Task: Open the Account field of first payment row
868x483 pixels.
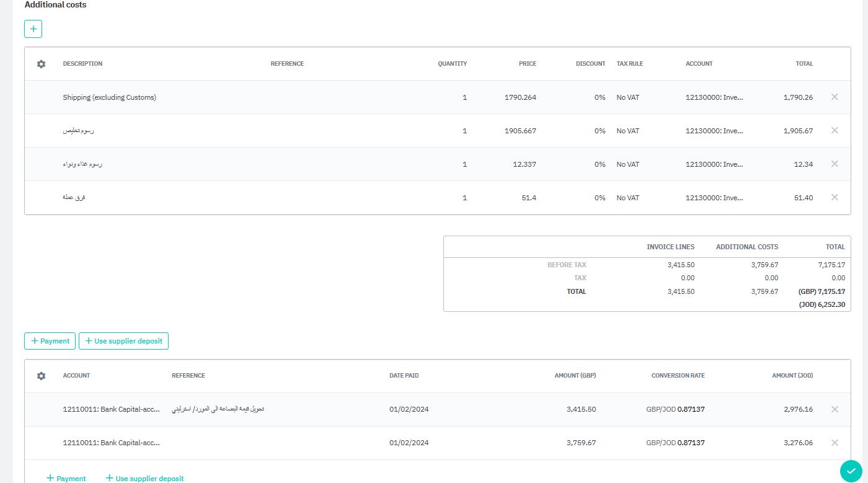Action: coord(111,409)
